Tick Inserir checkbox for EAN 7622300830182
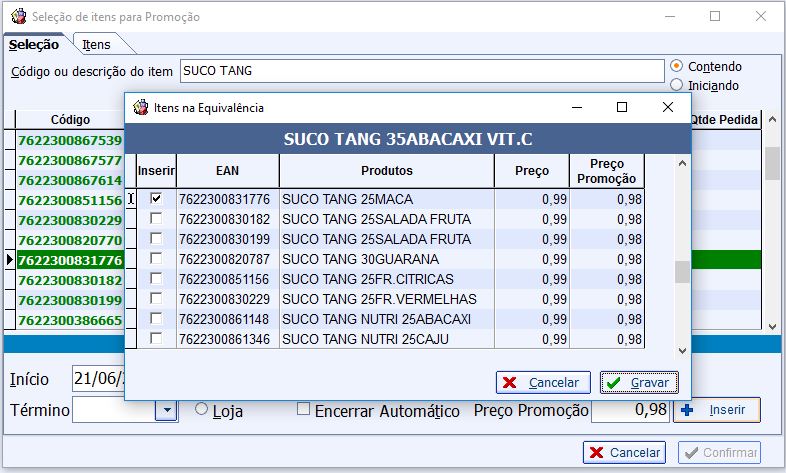 point(156,218)
